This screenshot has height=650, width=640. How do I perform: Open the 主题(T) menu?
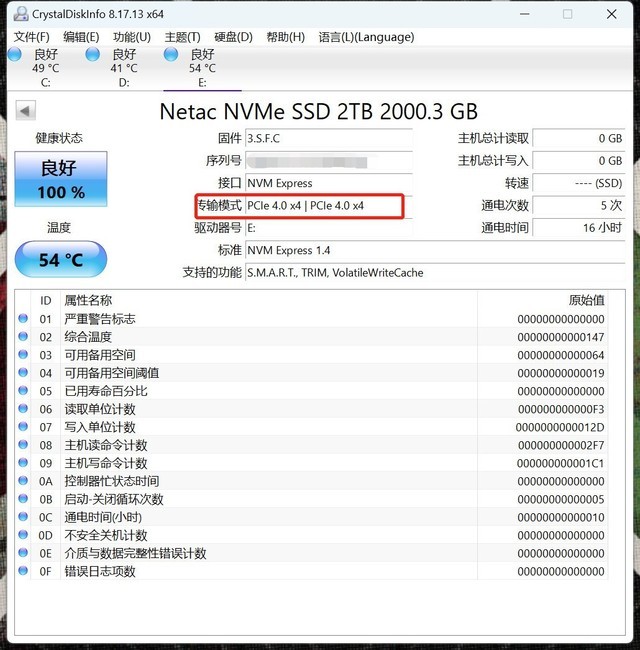click(x=183, y=37)
